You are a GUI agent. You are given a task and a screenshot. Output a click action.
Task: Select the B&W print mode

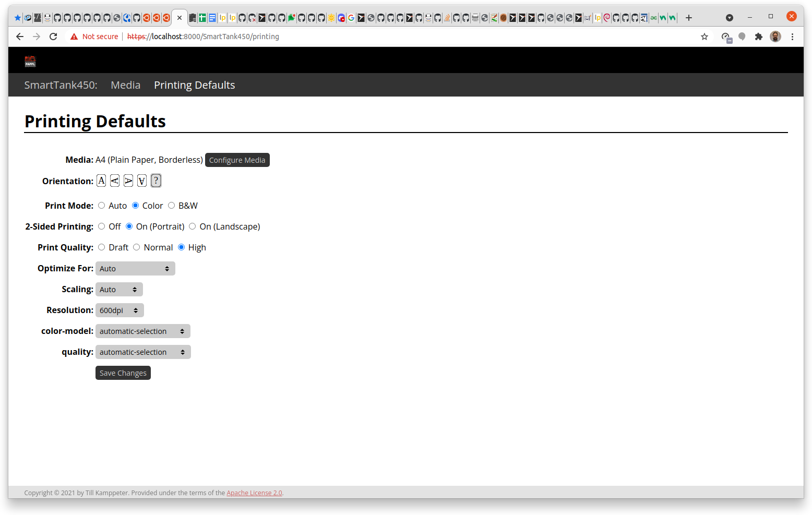coord(172,205)
